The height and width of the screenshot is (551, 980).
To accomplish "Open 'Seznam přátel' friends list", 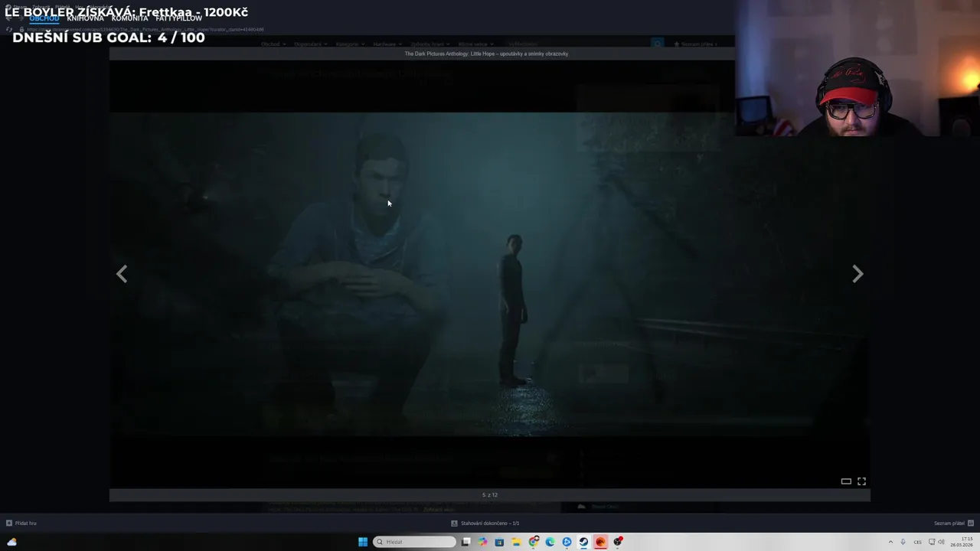I will click(x=949, y=523).
